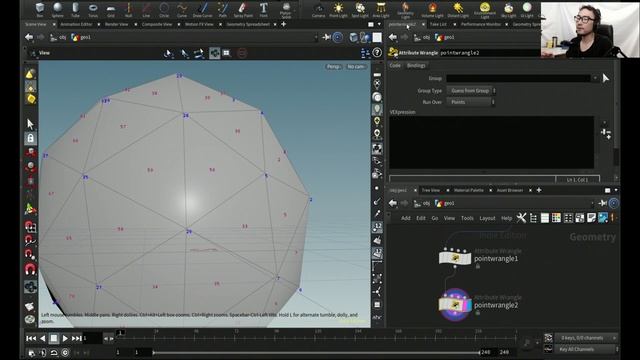Open scene view pane options arrow
Viewport: 640px width, 360px height.
click(x=379, y=24)
